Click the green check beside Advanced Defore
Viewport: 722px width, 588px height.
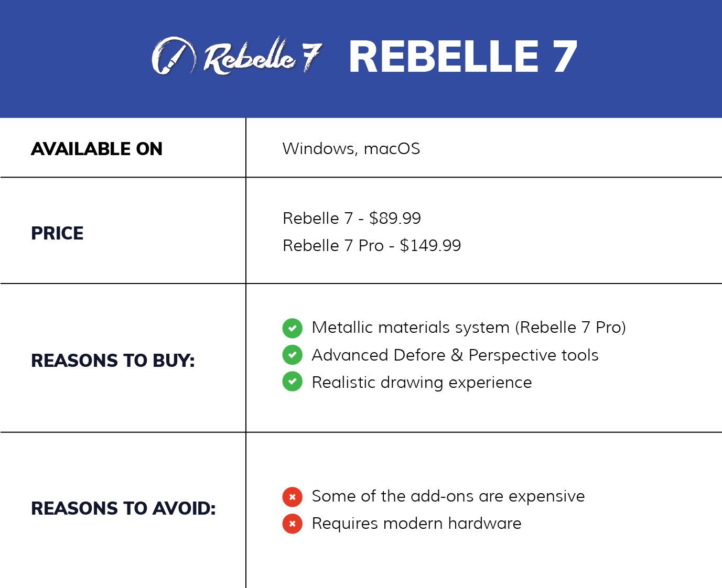click(x=292, y=355)
